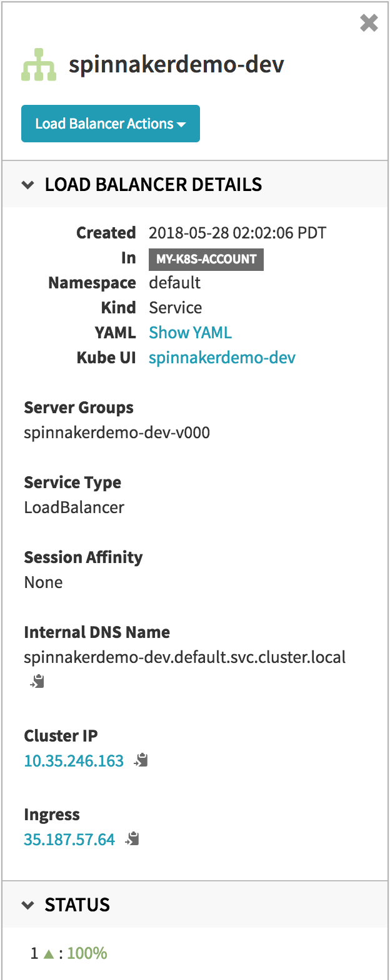Click the MY-K8S-ACCOUNT badge

[x=206, y=258]
